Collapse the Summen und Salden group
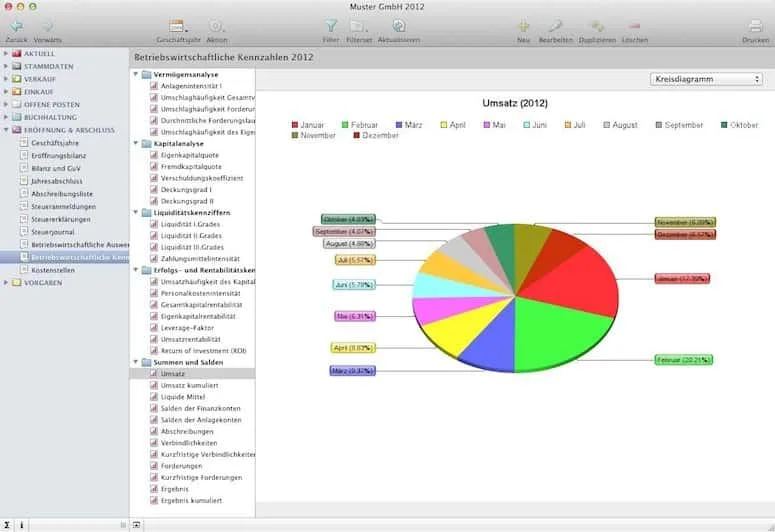Viewport: 775px width, 532px height. click(x=135, y=362)
